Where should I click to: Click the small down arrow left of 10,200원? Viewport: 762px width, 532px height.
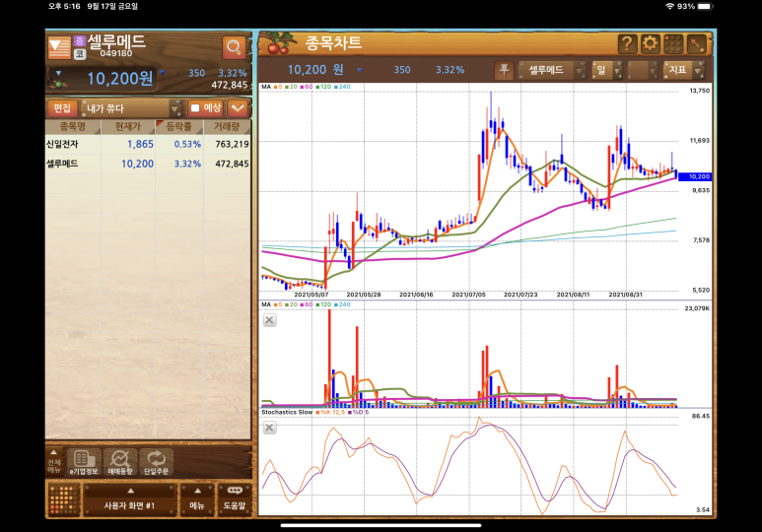pos(58,73)
